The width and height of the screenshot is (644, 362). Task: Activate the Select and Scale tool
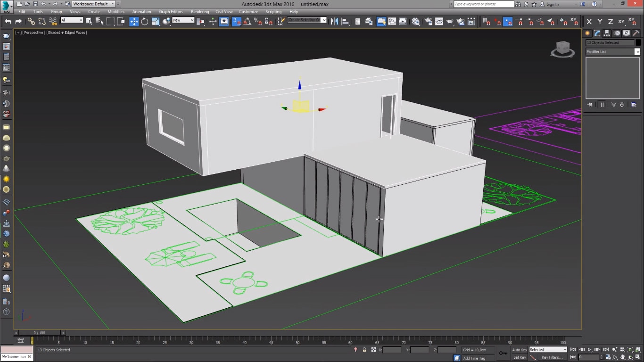[155, 21]
